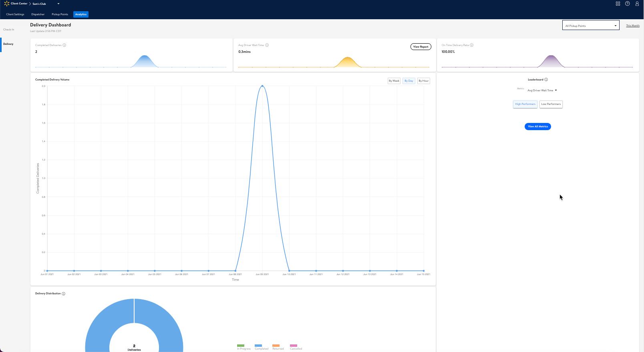Open the user account icon
The height and width of the screenshot is (352, 644).
[637, 4]
